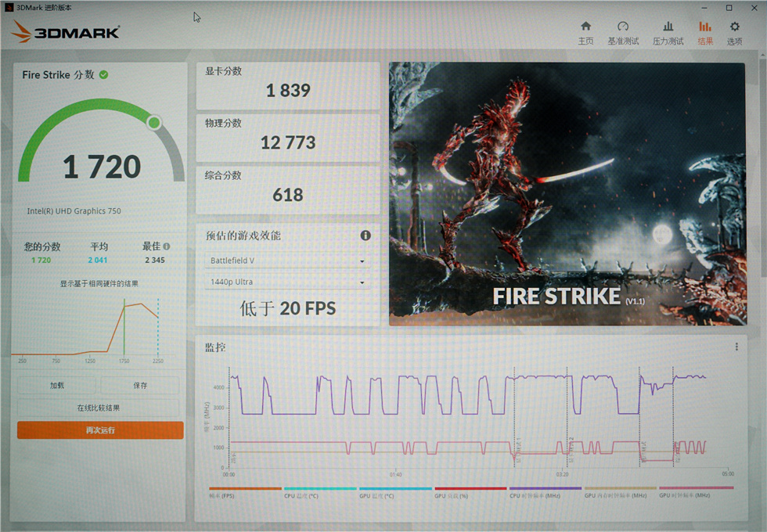The image size is (767, 532).
Task: Click the 1 720 main score value
Action: click(x=102, y=167)
